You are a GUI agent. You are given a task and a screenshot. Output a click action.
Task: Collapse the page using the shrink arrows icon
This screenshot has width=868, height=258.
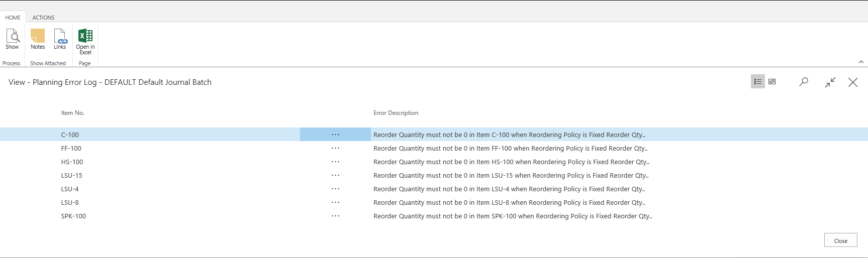click(830, 82)
